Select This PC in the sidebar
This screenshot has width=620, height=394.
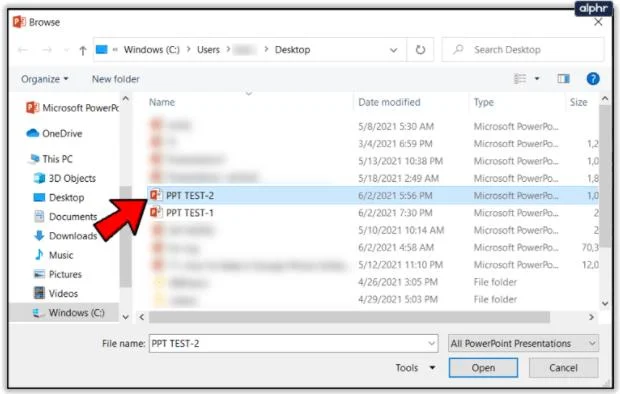coord(51,159)
